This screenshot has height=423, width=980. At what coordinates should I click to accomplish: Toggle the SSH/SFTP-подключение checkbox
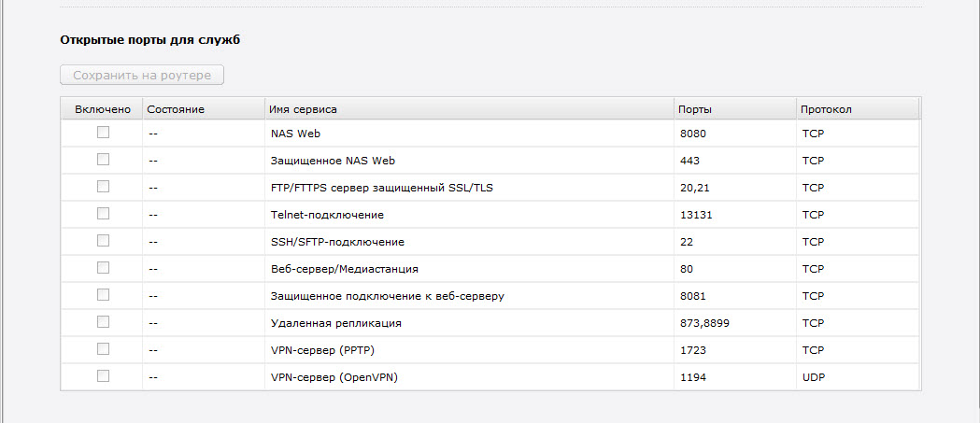point(103,241)
